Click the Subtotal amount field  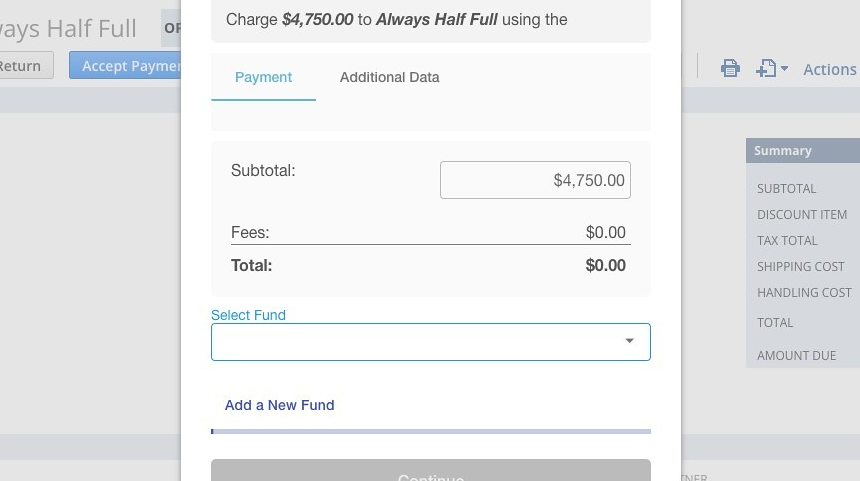coord(535,180)
